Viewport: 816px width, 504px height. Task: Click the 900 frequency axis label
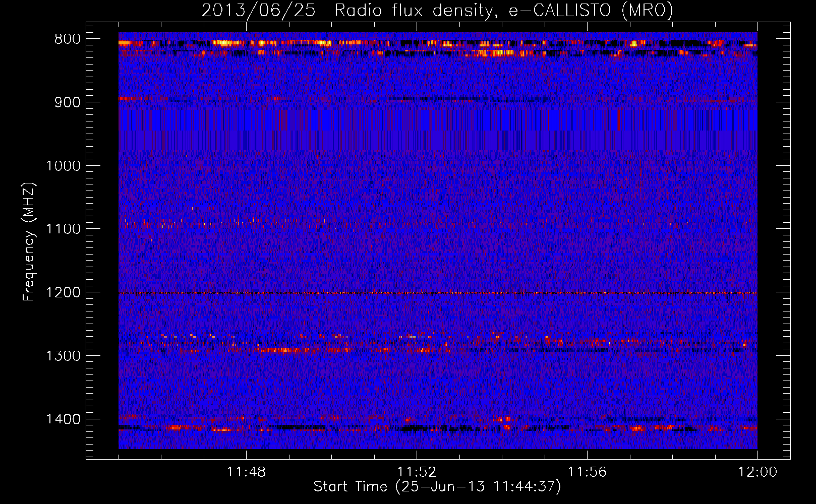(x=68, y=102)
